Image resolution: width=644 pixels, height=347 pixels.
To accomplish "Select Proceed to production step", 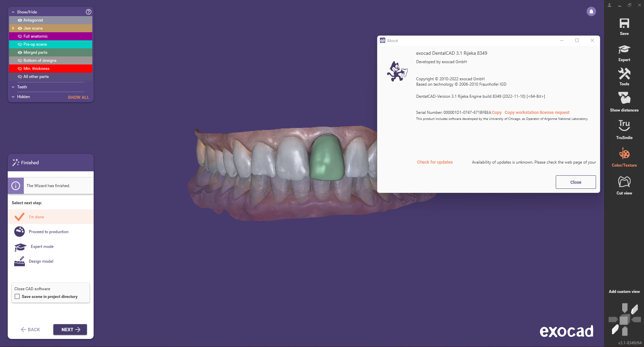I will click(x=51, y=231).
